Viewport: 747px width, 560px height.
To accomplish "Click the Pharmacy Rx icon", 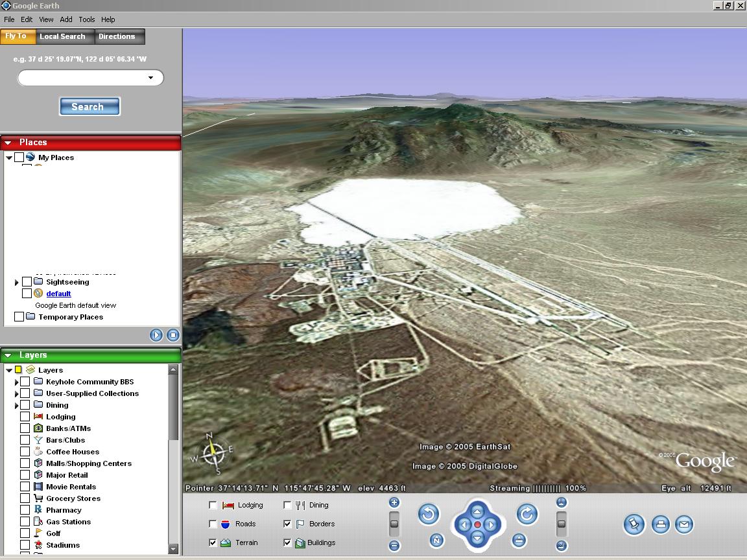I will click(x=38, y=509).
